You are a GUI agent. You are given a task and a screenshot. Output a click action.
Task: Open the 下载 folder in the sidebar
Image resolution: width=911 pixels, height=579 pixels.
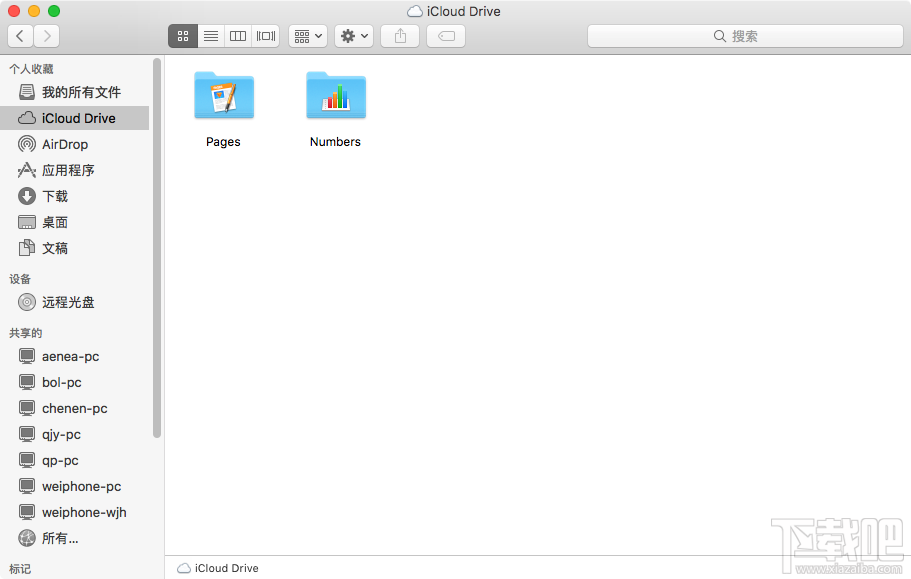point(55,196)
